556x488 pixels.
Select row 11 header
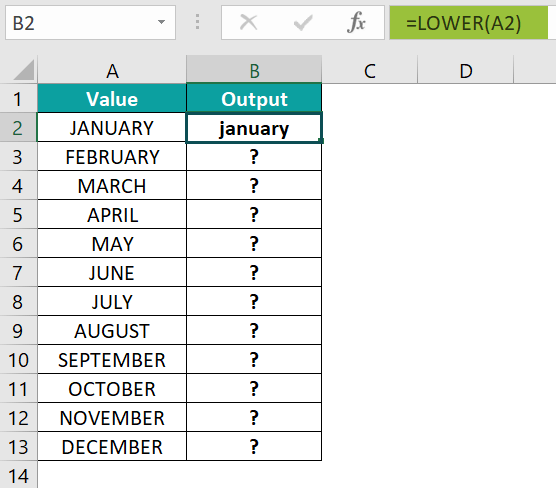[x=18, y=389]
